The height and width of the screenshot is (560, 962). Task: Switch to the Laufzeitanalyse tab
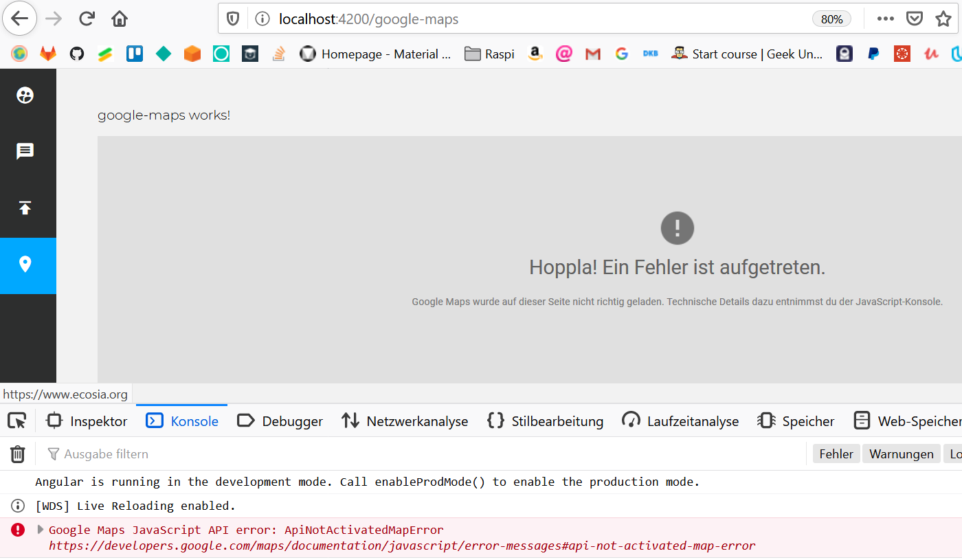[x=680, y=421]
